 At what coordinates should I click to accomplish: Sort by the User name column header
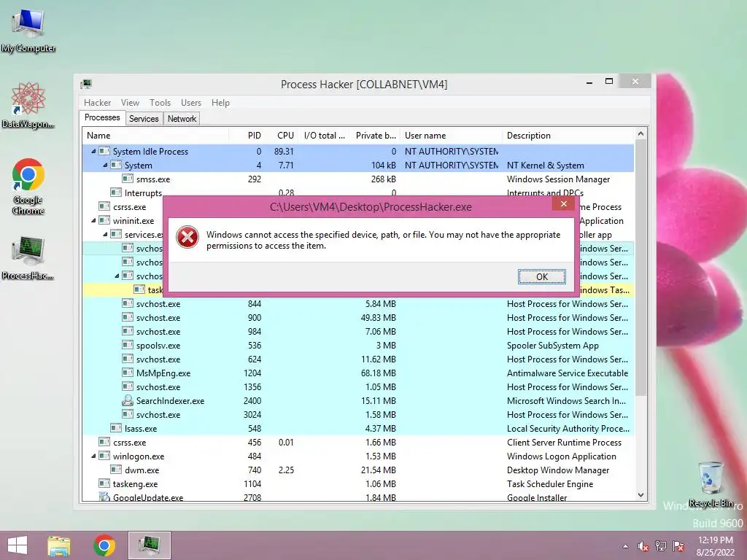pyautogui.click(x=452, y=135)
